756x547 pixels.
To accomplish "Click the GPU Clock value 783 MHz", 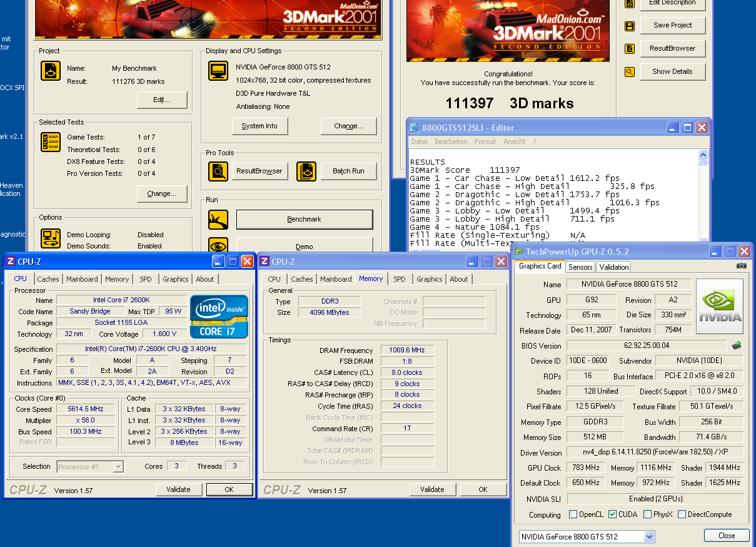I will point(587,468).
